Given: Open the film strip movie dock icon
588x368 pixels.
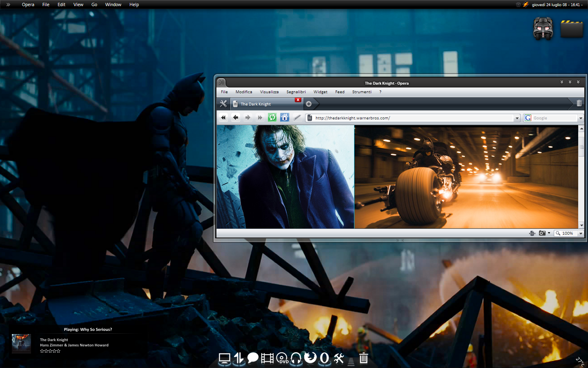Looking at the screenshot, I should tap(267, 359).
